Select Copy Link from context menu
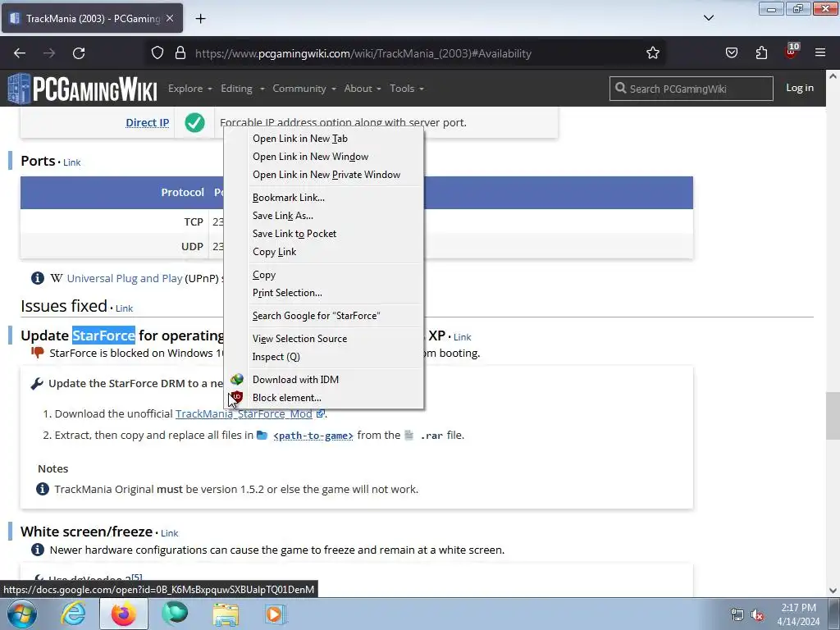The height and width of the screenshot is (630, 840). coord(323,252)
